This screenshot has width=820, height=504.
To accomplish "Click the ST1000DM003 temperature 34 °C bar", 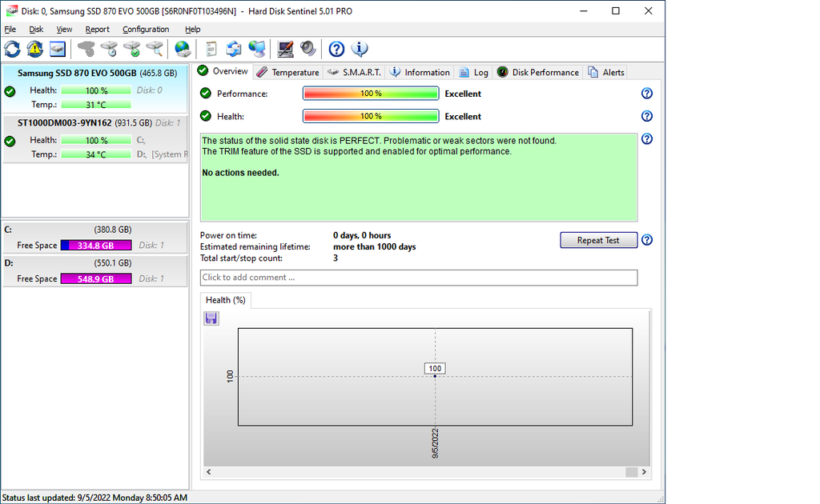I will click(x=96, y=154).
